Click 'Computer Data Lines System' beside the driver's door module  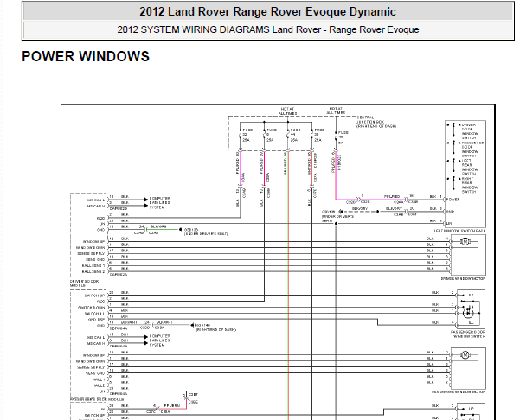pyautogui.click(x=159, y=203)
